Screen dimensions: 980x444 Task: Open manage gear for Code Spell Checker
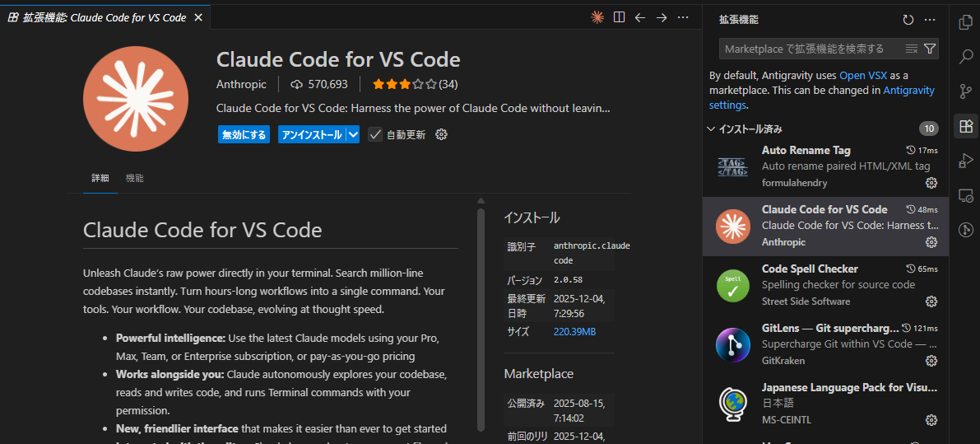tap(931, 301)
